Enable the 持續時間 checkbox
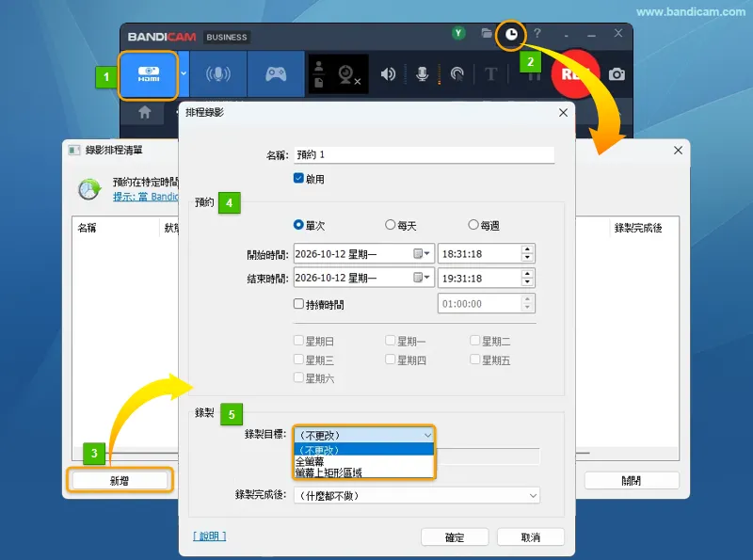Screen dimensions: 753x560 point(298,304)
